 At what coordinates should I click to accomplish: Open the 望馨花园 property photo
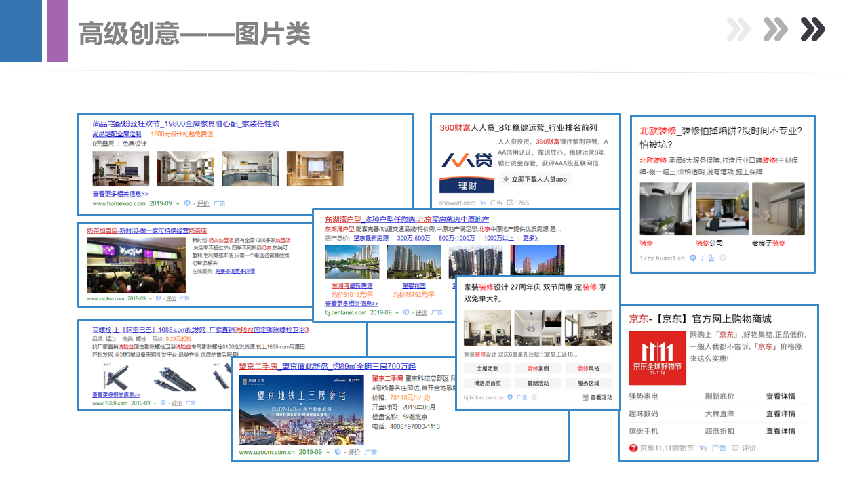pyautogui.click(x=413, y=262)
